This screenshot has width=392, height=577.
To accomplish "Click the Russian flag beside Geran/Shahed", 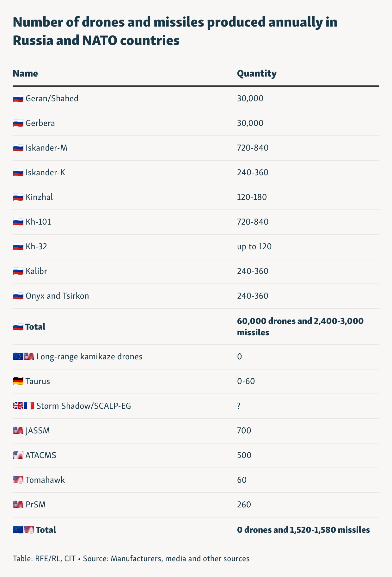I will click(x=18, y=99).
